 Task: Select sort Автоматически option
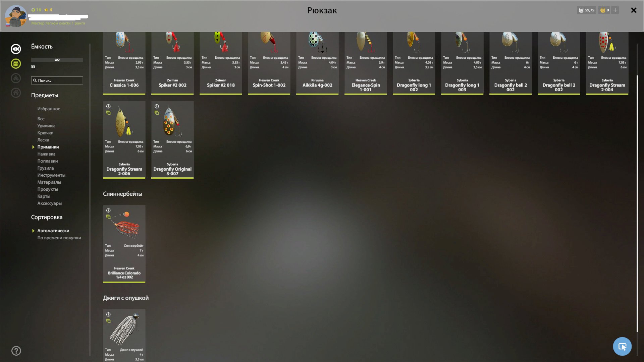53,231
